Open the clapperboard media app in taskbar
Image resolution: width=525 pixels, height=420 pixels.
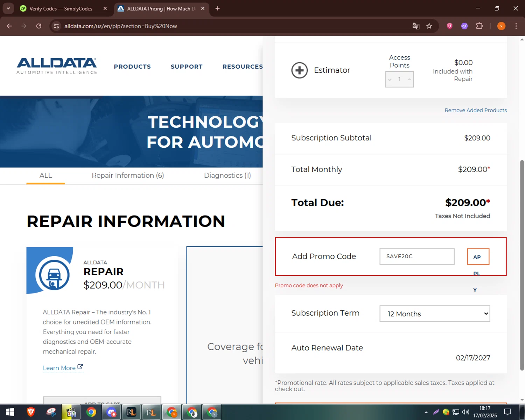[71, 412]
